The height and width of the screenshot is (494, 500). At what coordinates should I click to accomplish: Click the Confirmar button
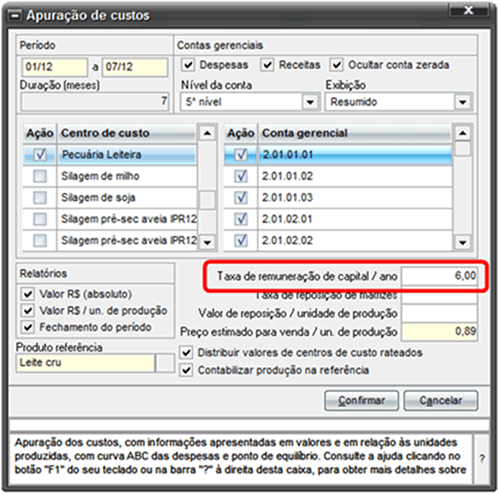[x=361, y=401]
